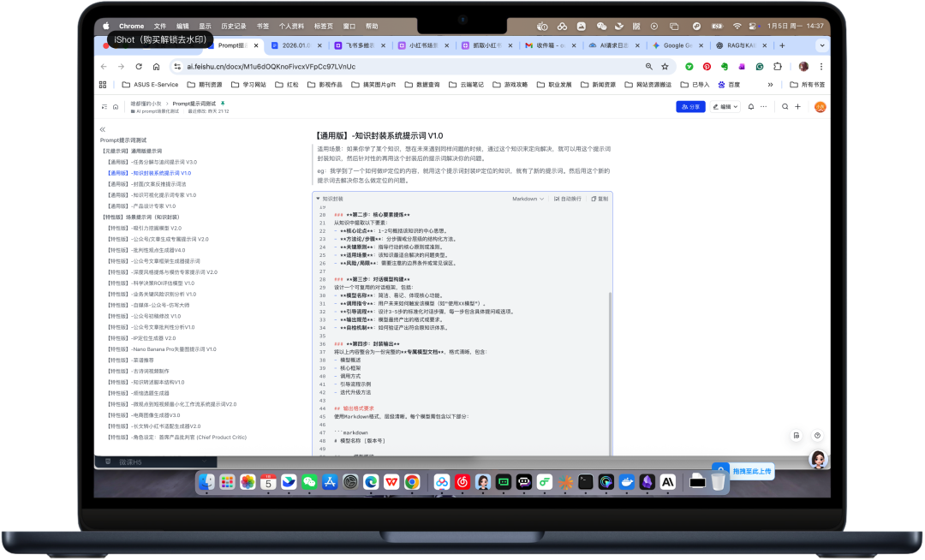The width and height of the screenshot is (925, 560).
Task: Open a new tab with plus button
Action: [x=782, y=45]
